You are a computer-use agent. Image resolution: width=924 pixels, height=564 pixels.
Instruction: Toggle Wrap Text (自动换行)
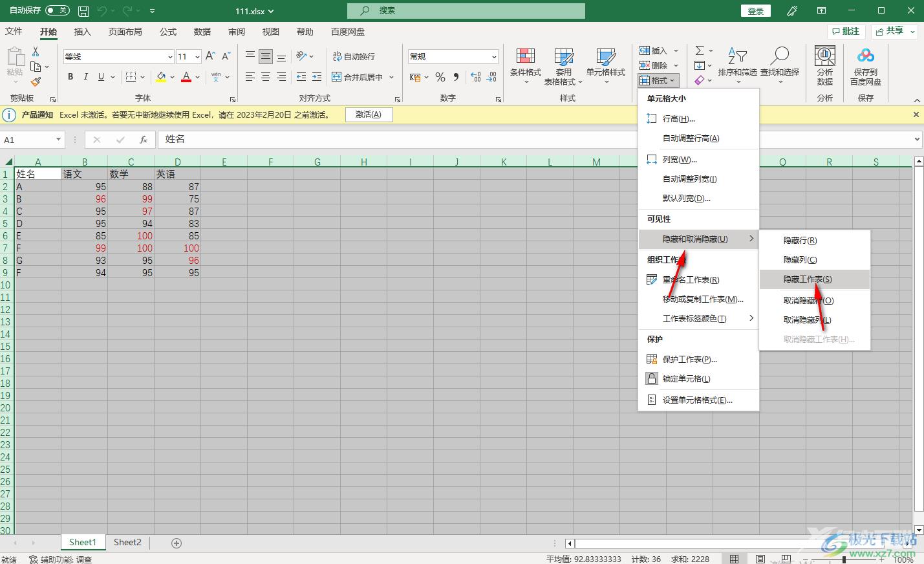pos(354,56)
